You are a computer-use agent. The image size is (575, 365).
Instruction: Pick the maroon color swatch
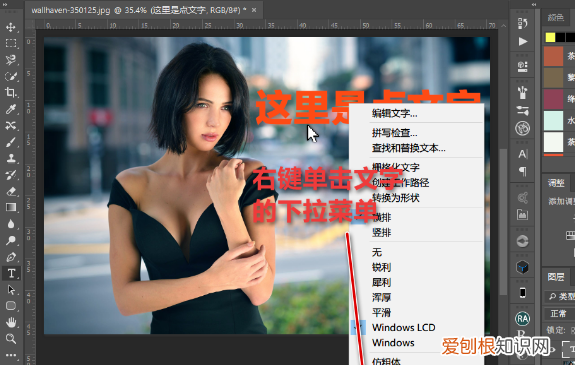pos(553,99)
